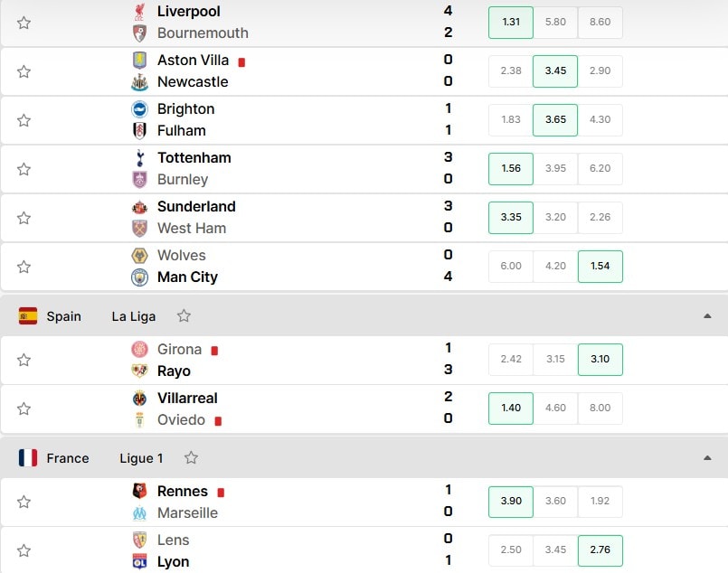Click the Newcastle club crest icon
The height and width of the screenshot is (573, 728).
[140, 82]
